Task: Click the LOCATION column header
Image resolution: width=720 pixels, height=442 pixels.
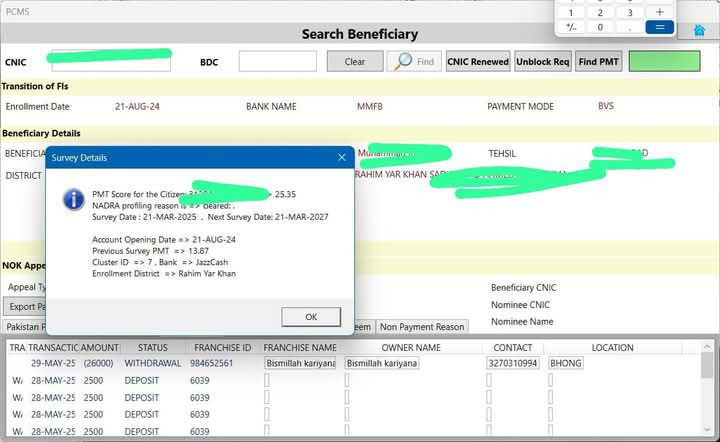Action: 612,348
